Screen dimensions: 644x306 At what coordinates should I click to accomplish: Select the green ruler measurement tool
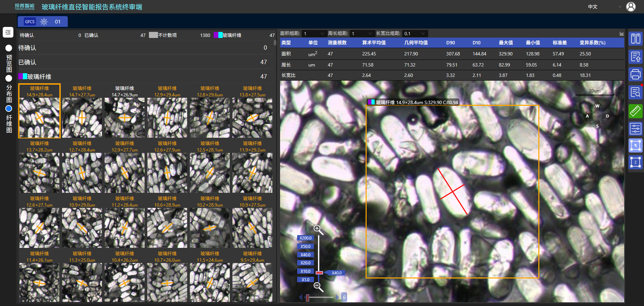[635, 111]
